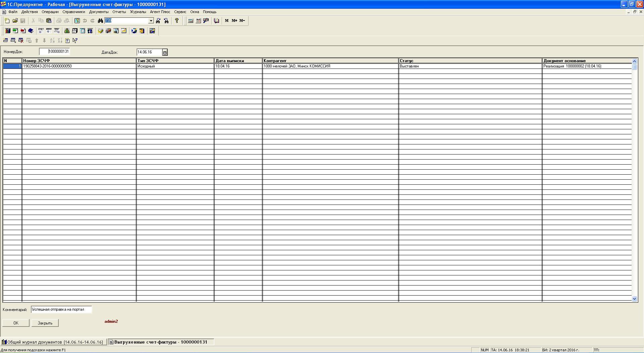644x353 pixels.
Task: Click the НомерДок input field
Action: (x=54, y=52)
